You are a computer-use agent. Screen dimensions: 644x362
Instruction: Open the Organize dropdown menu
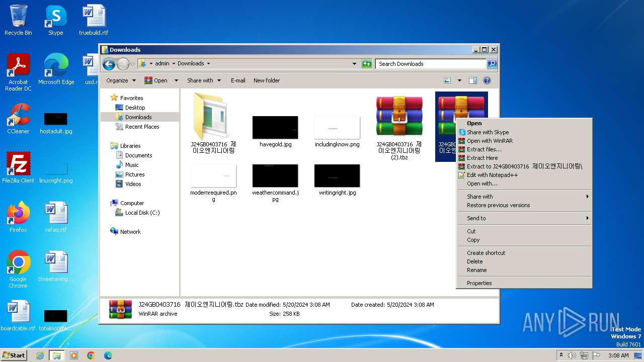[x=121, y=80]
